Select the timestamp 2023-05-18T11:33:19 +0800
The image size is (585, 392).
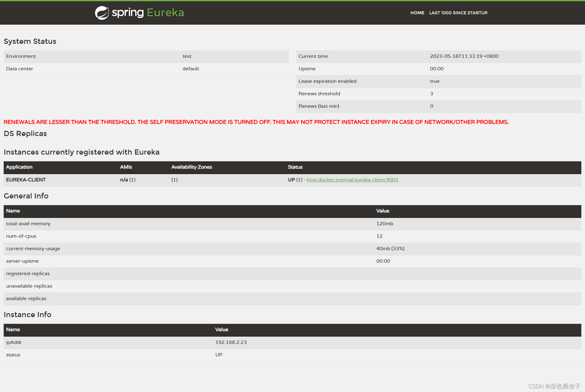(x=464, y=56)
